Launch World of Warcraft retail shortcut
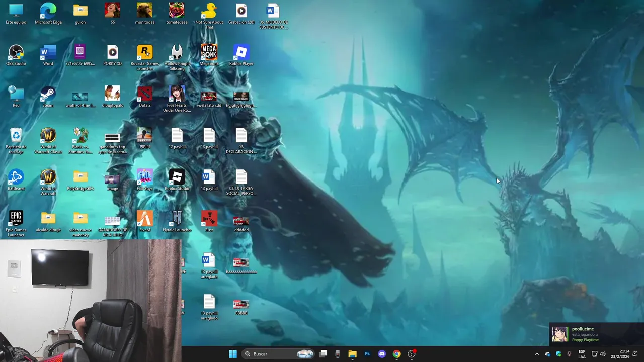The image size is (644, 362). pos(48,183)
